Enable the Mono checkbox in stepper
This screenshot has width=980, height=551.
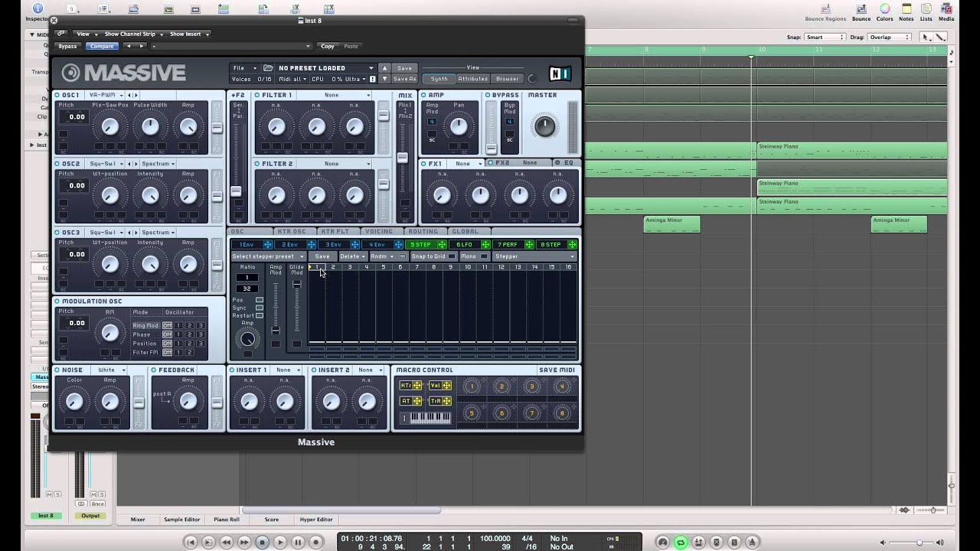coord(484,256)
